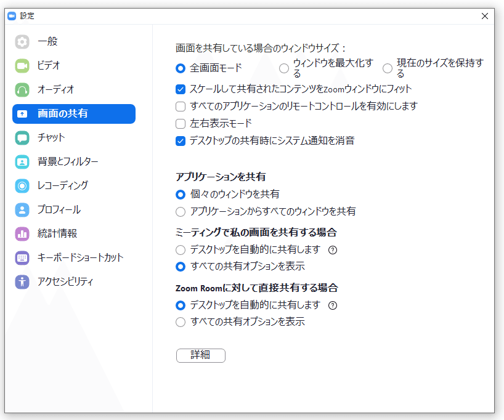Image resolution: width=504 pixels, height=420 pixels.
Task: Select アプリケーションからすべてのウィンドウを共有 option
Action: coord(181,212)
